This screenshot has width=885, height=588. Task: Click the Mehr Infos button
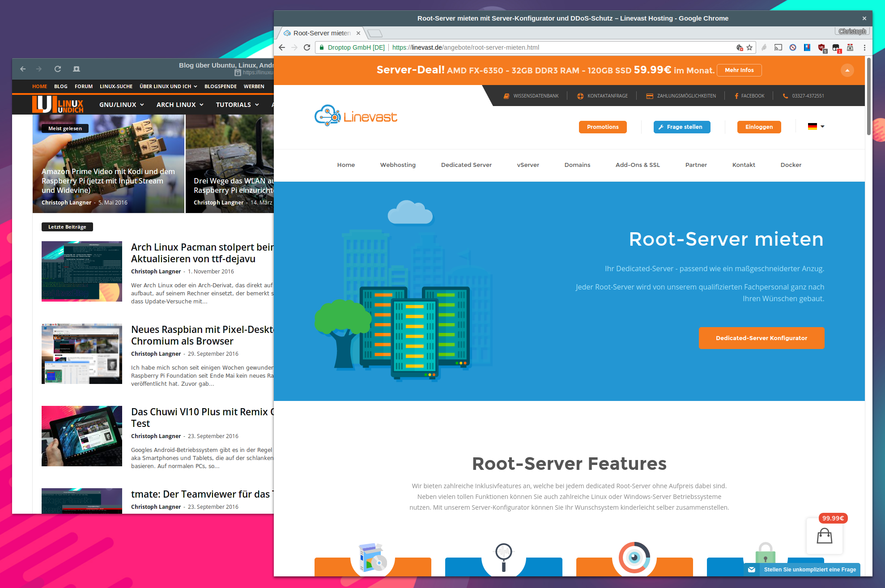[x=739, y=70]
